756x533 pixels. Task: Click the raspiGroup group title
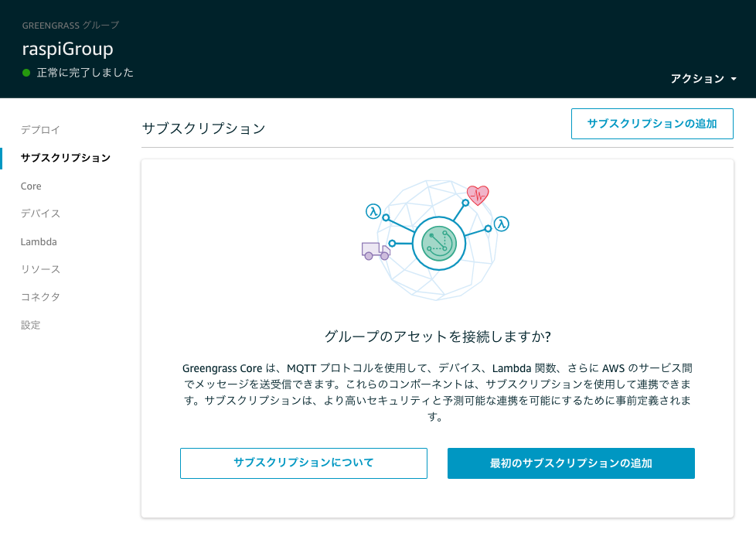click(68, 50)
